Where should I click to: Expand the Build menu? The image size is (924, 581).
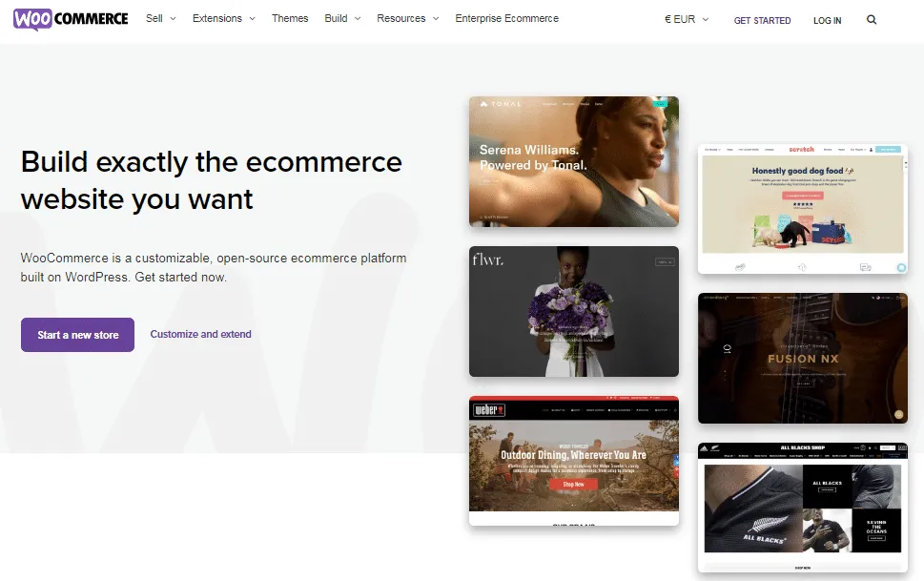point(342,18)
